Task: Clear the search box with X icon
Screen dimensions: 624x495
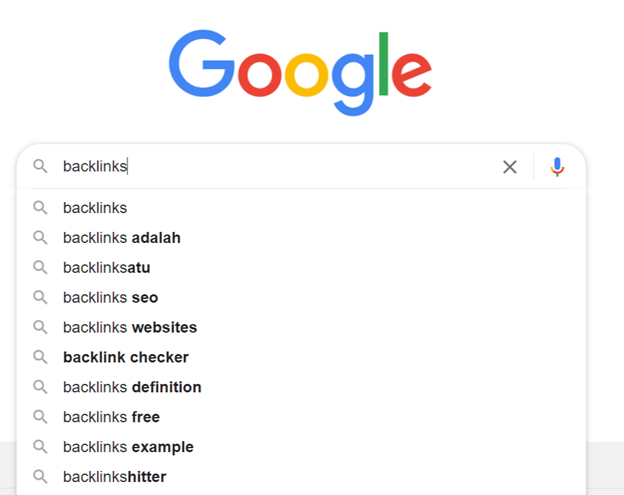Action: coord(510,167)
